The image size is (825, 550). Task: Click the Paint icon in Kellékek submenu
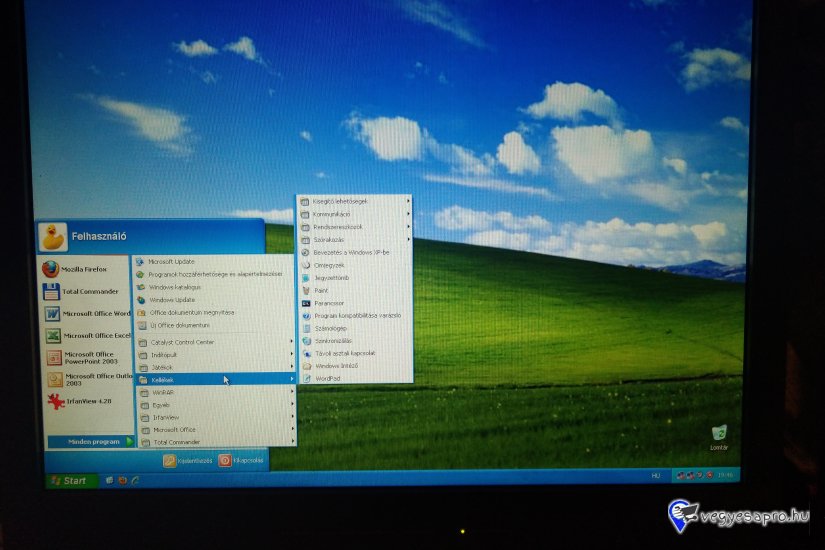pos(320,290)
